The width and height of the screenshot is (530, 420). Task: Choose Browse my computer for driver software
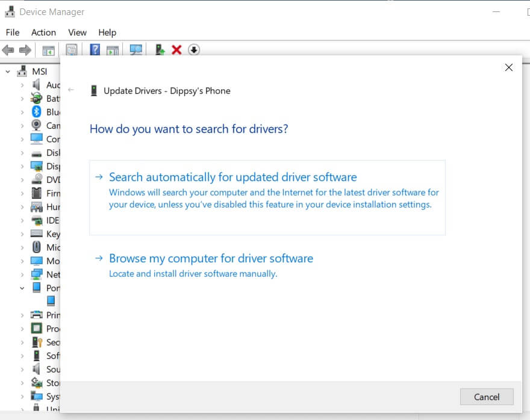tap(211, 259)
